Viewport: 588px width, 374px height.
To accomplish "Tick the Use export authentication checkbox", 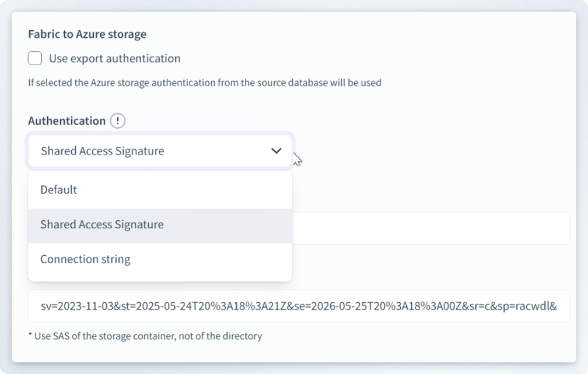I will pos(35,58).
